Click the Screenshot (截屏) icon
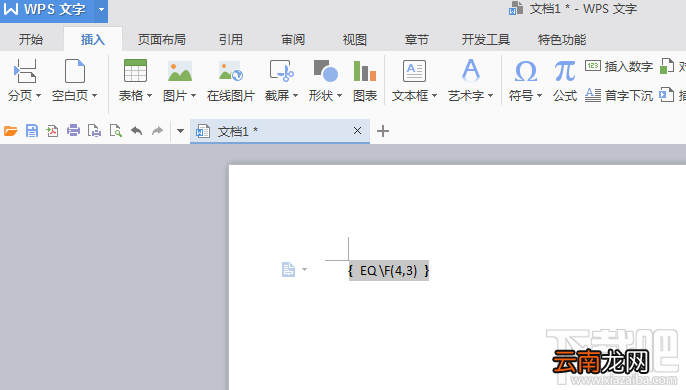The image size is (686, 390). pyautogui.click(x=281, y=71)
